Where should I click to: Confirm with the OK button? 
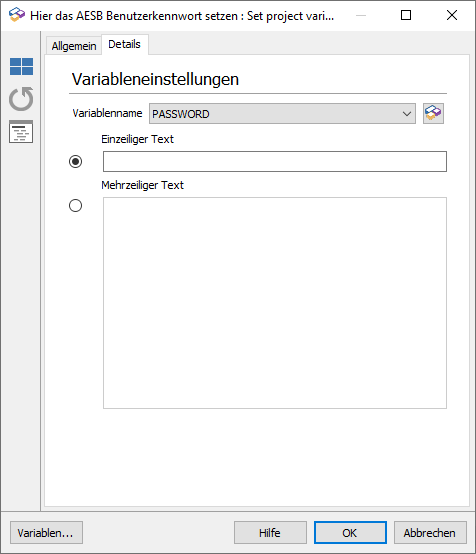click(x=350, y=532)
